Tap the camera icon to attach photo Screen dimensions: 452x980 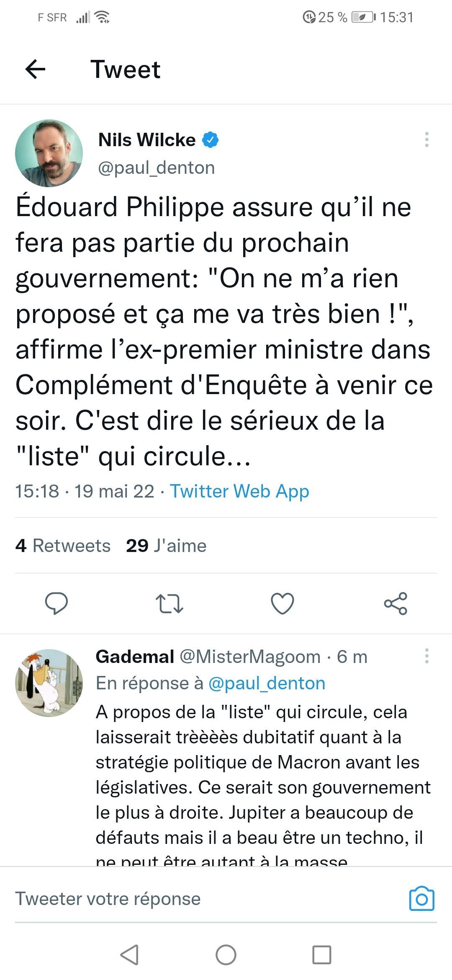click(x=421, y=899)
